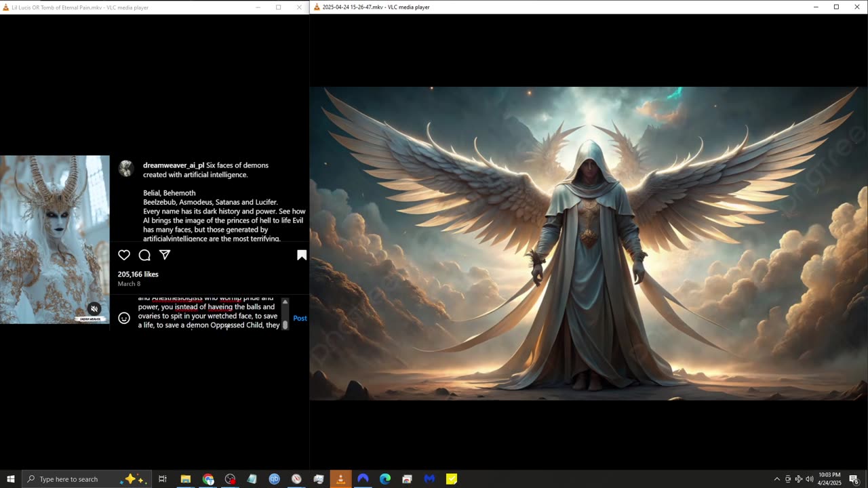Save the post with the bookmark icon
The image size is (868, 488).
click(x=302, y=255)
